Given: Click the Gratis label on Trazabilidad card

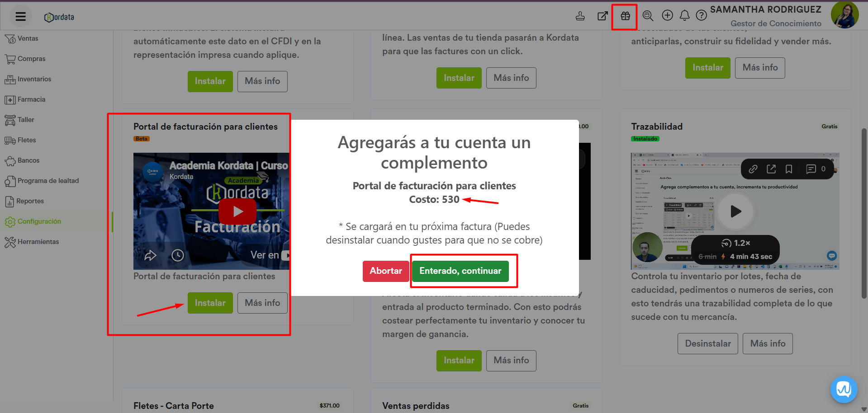Looking at the screenshot, I should (x=830, y=127).
